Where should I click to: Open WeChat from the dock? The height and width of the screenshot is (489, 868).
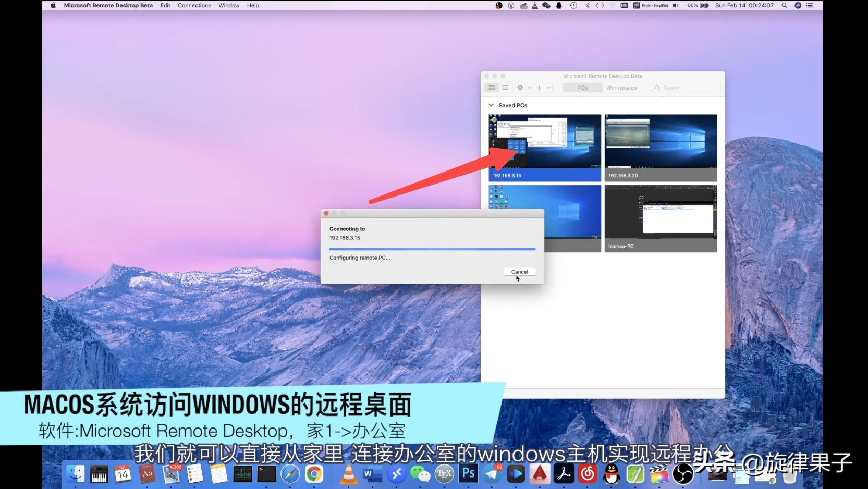tap(420, 473)
